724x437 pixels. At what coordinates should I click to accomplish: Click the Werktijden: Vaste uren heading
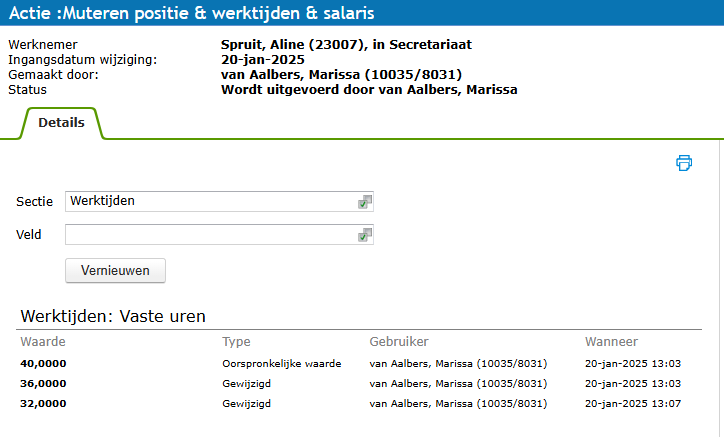pyautogui.click(x=113, y=317)
